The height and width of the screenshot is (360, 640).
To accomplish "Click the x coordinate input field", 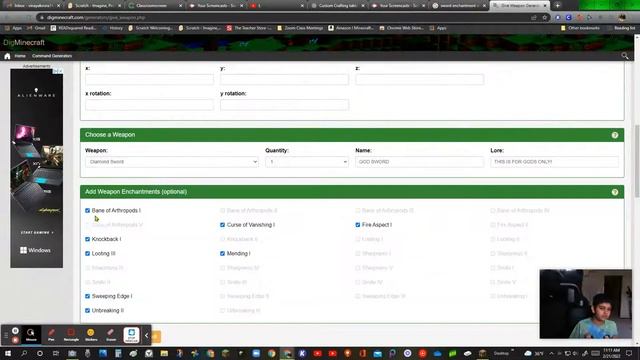I will tap(149, 80).
